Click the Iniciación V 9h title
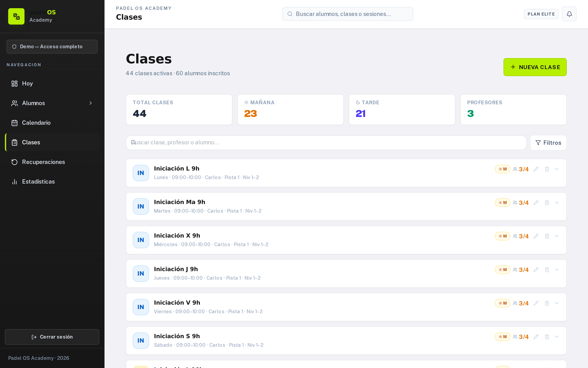This screenshot has width=588, height=368. tap(177, 303)
